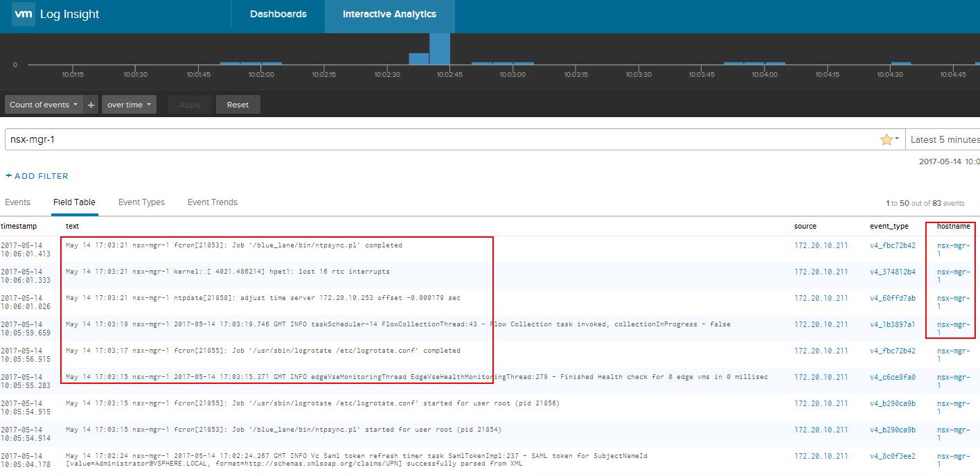Click the Add Filter link
Viewport: 980px width, 474px height.
tap(37, 176)
